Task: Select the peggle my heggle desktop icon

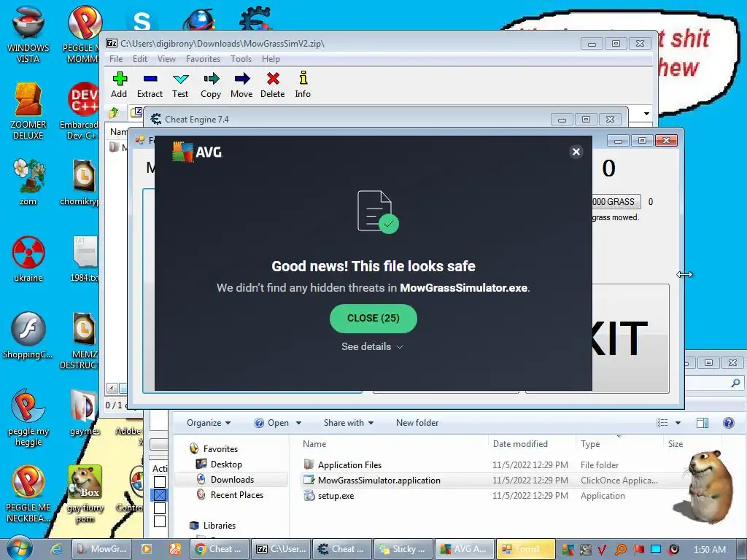Action: 28,418
